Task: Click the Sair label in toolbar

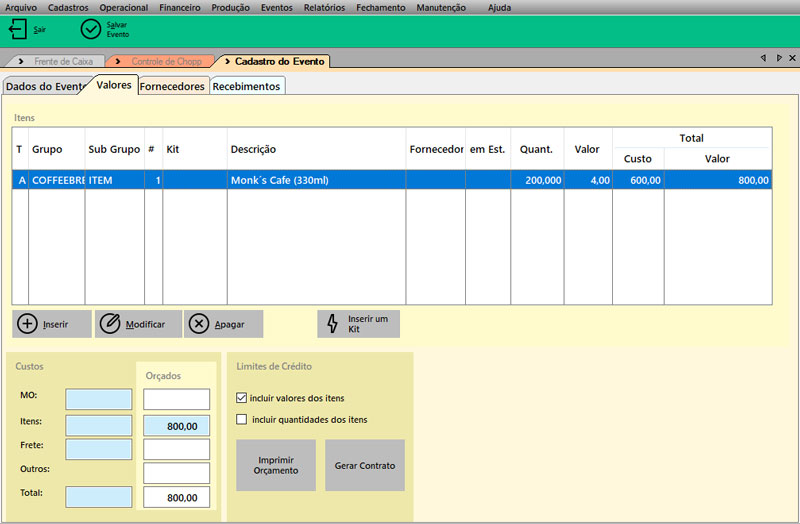Action: tap(39, 30)
